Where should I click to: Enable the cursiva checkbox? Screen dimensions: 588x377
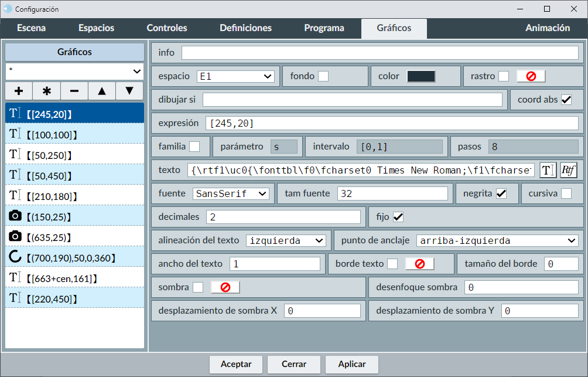point(566,193)
